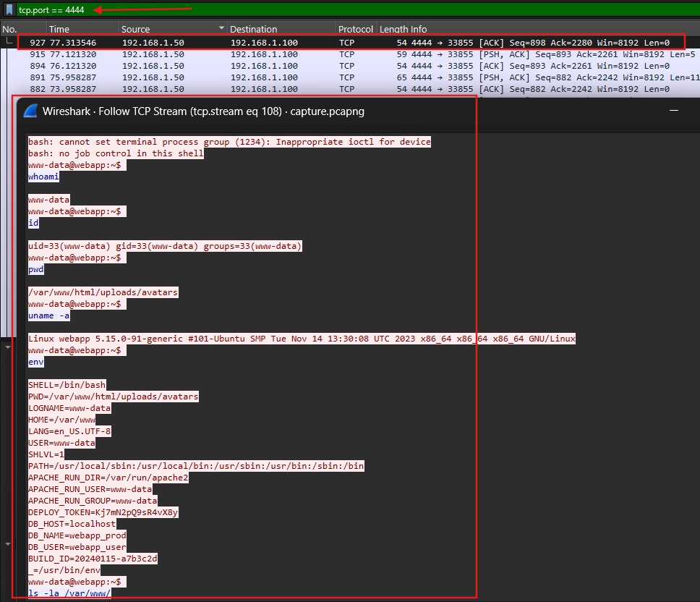Click the APACHE_RUN_GROUP=www-data line
700x602 pixels.
click(x=93, y=501)
